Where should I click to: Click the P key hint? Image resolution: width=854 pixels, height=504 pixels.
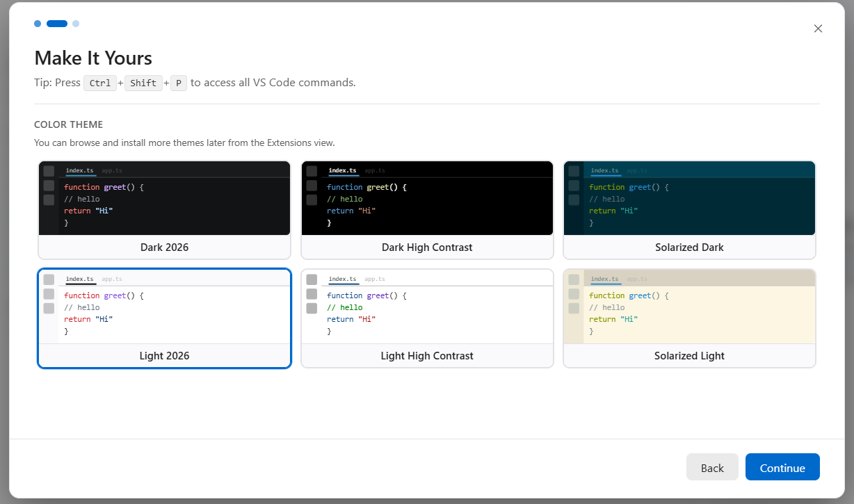[179, 83]
